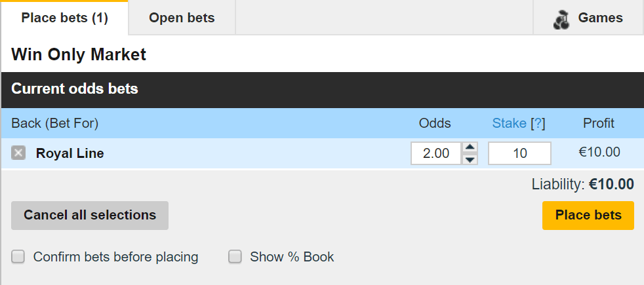The image size is (644, 285).
Task: Tick Confirm bets before placing checkbox
Action: tap(18, 257)
